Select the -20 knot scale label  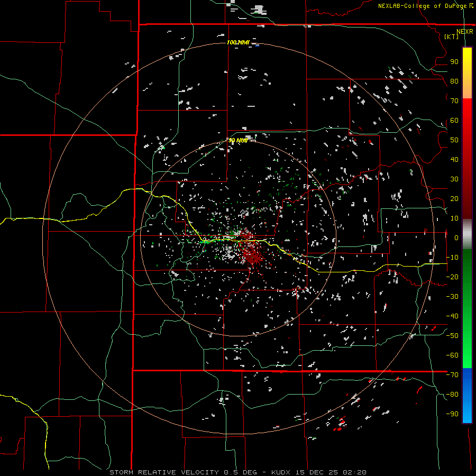pos(452,277)
